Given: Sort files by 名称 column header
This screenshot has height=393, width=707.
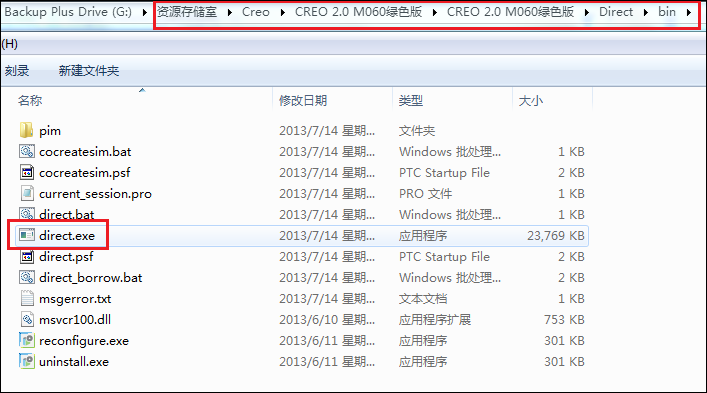Looking at the screenshot, I should tap(30, 100).
